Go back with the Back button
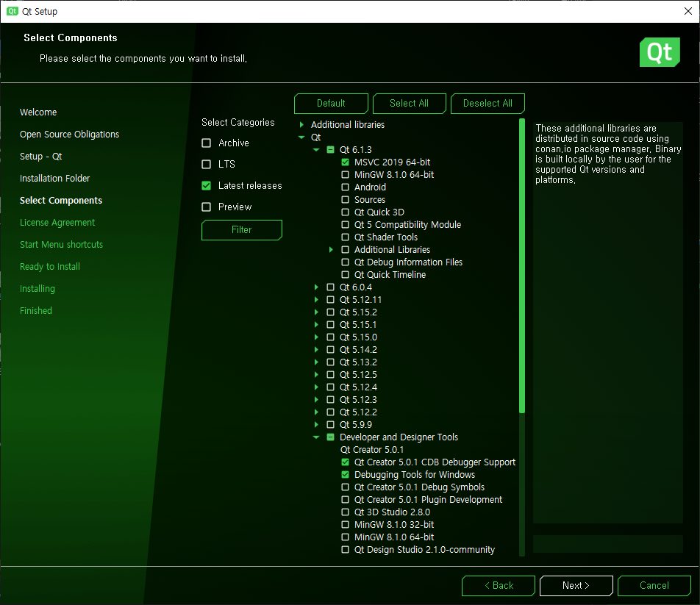This screenshot has height=605, width=700. click(x=499, y=585)
